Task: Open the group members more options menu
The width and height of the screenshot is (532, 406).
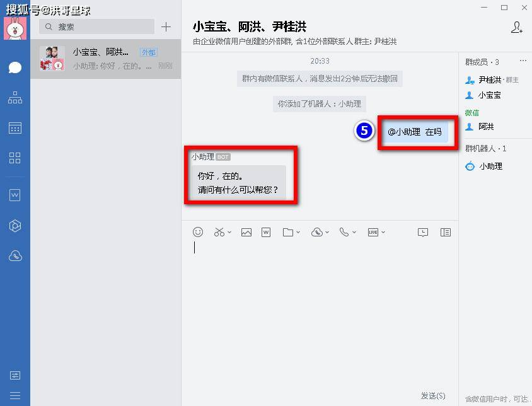Action: click(523, 61)
